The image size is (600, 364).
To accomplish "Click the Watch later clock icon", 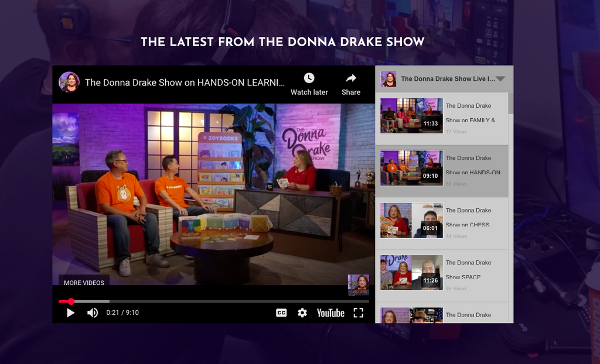I will (x=309, y=78).
